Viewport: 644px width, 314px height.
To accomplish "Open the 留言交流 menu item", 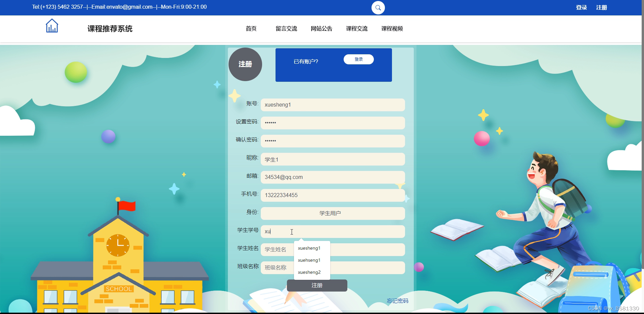I will click(x=286, y=29).
